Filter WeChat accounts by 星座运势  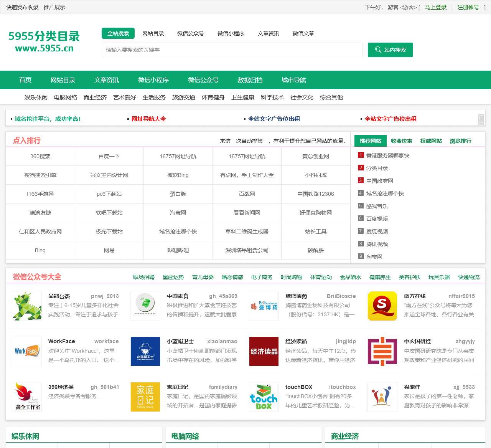pyautogui.click(x=173, y=277)
